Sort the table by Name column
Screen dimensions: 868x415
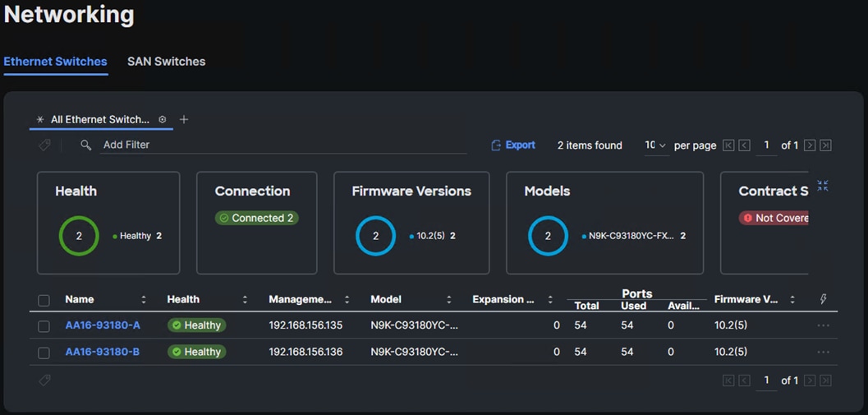(x=144, y=300)
